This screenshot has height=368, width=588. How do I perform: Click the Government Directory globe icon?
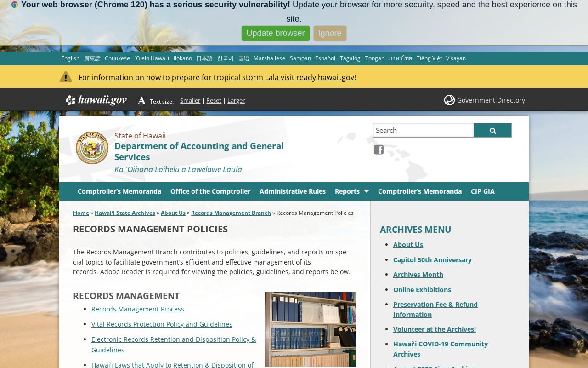[x=449, y=100]
